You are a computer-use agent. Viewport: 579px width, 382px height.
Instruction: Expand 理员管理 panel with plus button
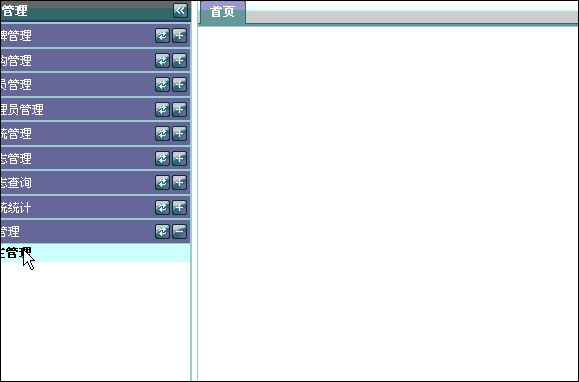179,110
